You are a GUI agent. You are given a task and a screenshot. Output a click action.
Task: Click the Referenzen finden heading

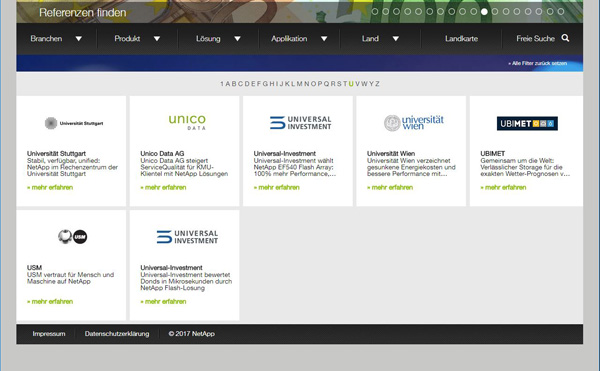83,13
